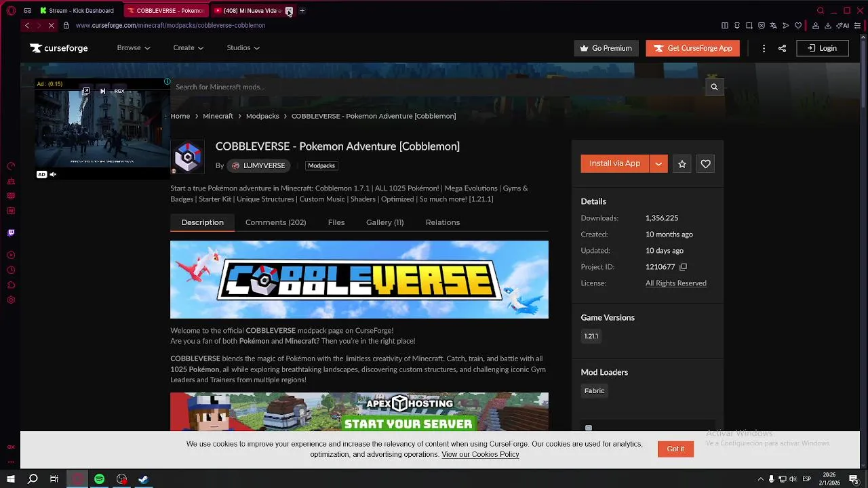
Task: Open a new browser tab
Action: (x=302, y=11)
